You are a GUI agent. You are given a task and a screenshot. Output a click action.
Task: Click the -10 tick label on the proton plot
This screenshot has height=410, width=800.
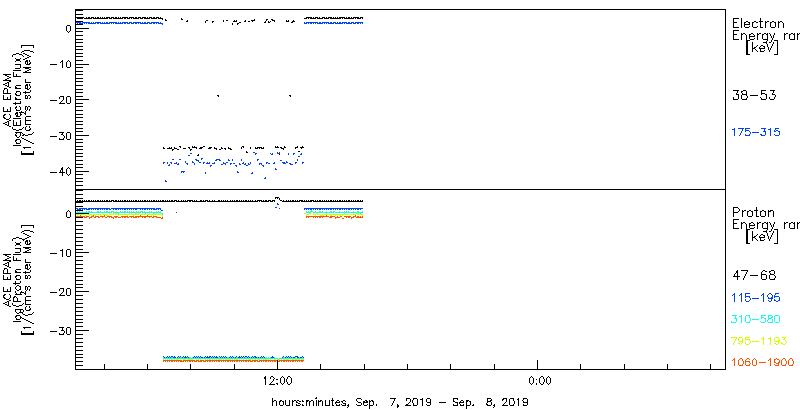point(59,253)
